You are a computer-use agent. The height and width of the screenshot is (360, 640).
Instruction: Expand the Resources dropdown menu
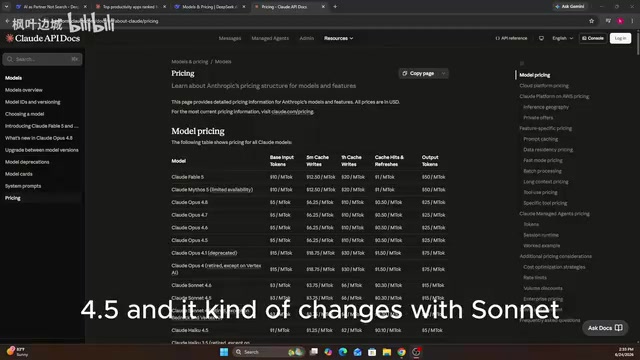(338, 38)
